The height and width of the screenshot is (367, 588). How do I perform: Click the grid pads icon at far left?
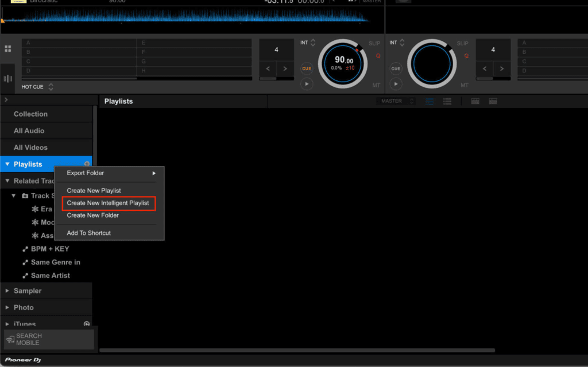pos(8,49)
